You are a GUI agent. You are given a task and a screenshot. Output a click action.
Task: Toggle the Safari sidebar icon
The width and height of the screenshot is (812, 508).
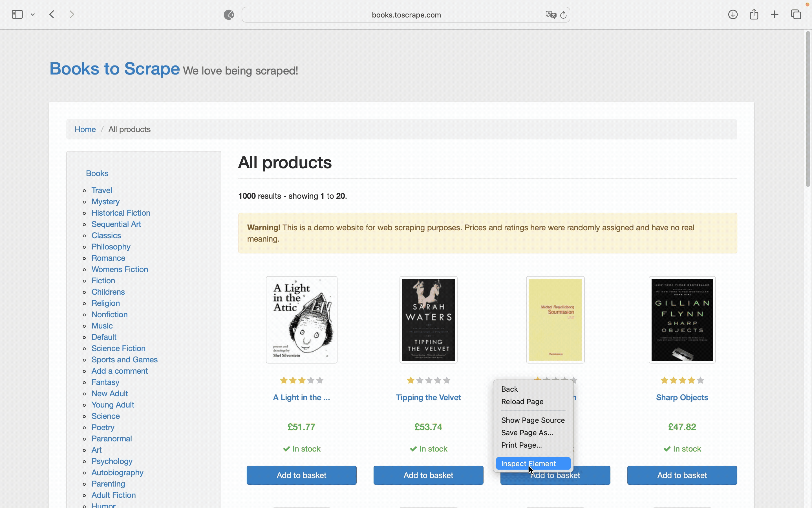17,14
